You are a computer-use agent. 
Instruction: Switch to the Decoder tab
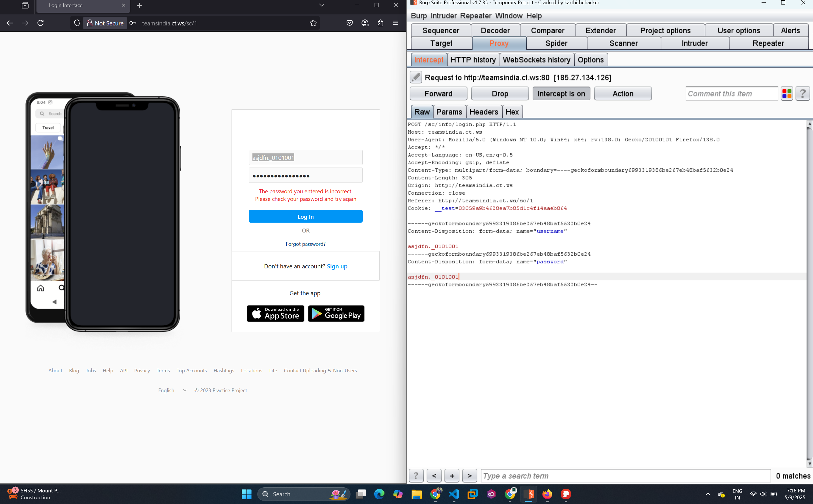pos(495,30)
